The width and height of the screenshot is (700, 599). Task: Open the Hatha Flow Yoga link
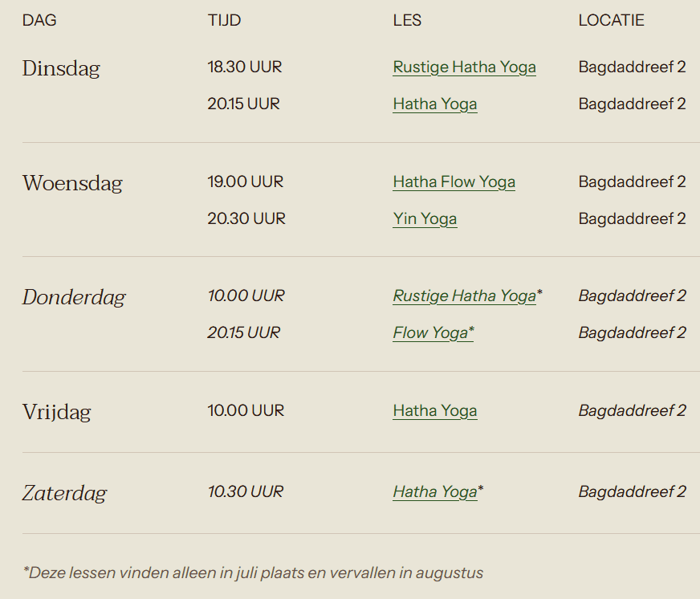click(454, 181)
